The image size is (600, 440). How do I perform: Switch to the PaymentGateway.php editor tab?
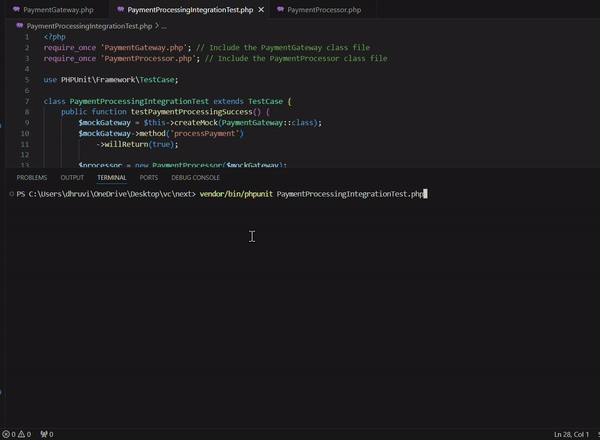click(58, 9)
